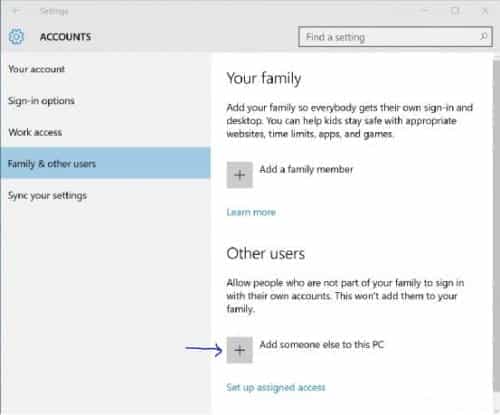The width and height of the screenshot is (500, 415).
Task: Click the search magnifier icon
Action: coord(483,36)
